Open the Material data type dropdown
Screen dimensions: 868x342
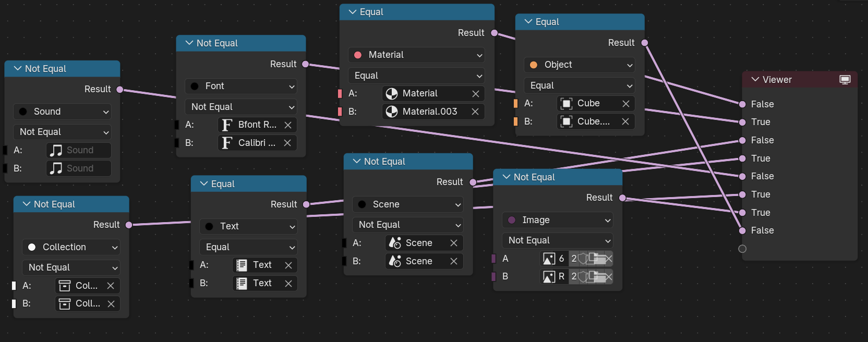[416, 55]
